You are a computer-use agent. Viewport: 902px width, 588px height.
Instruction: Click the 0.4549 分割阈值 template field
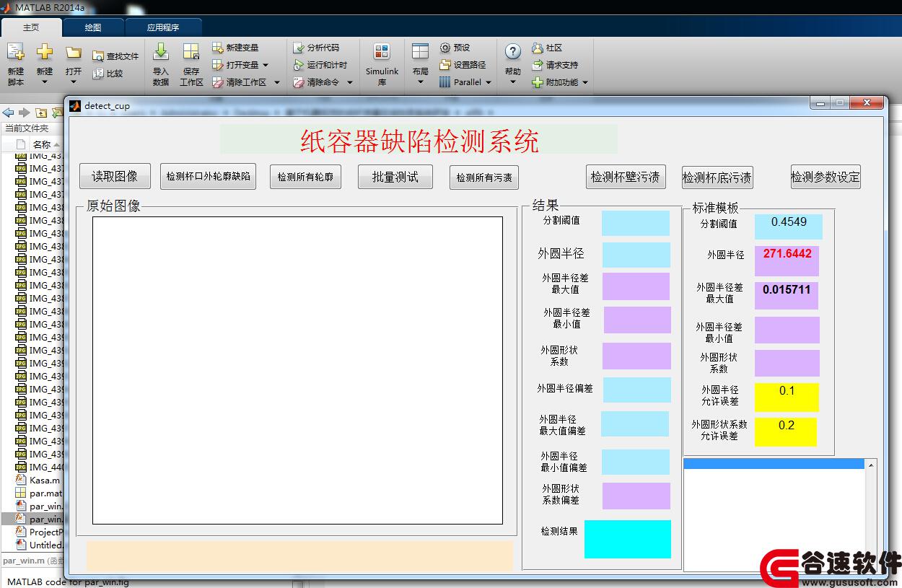789,226
